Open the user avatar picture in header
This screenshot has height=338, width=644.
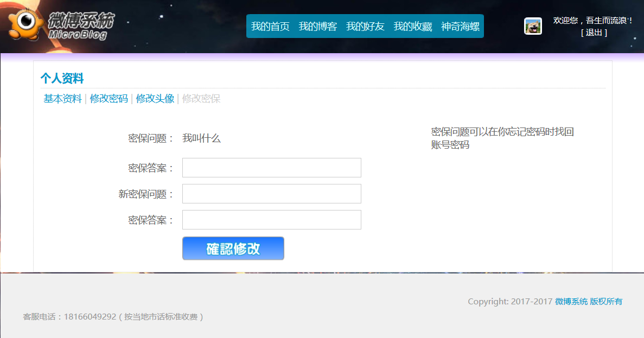533,26
